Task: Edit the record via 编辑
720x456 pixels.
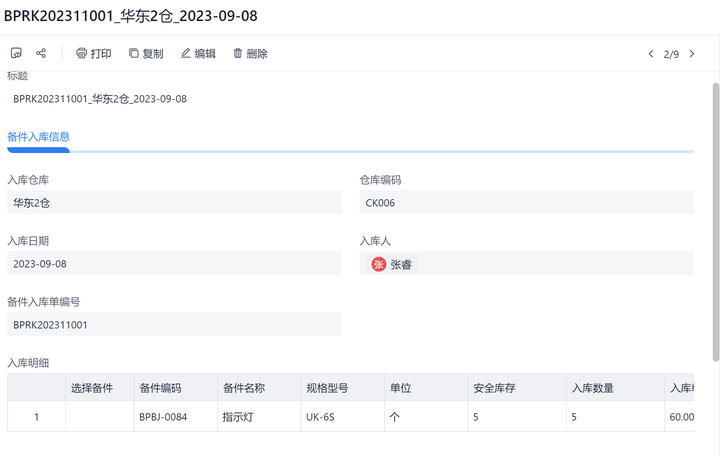Action: pyautogui.click(x=198, y=54)
